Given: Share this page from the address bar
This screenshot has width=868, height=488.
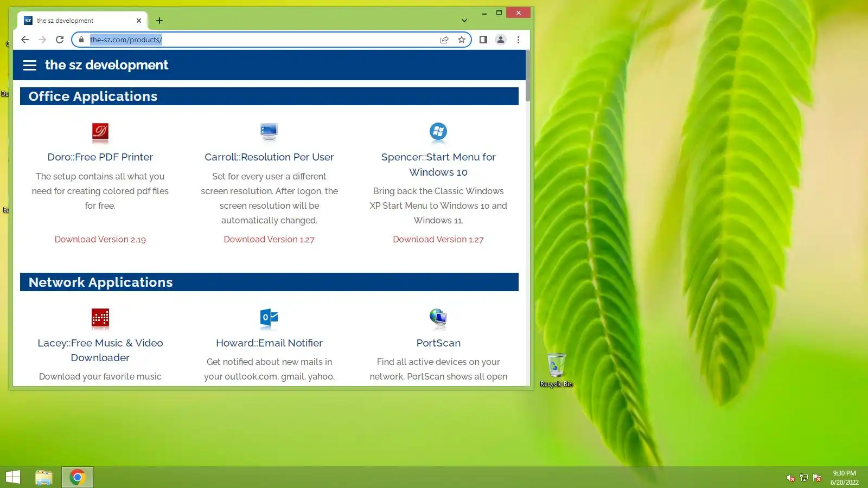Looking at the screenshot, I should click(x=444, y=40).
